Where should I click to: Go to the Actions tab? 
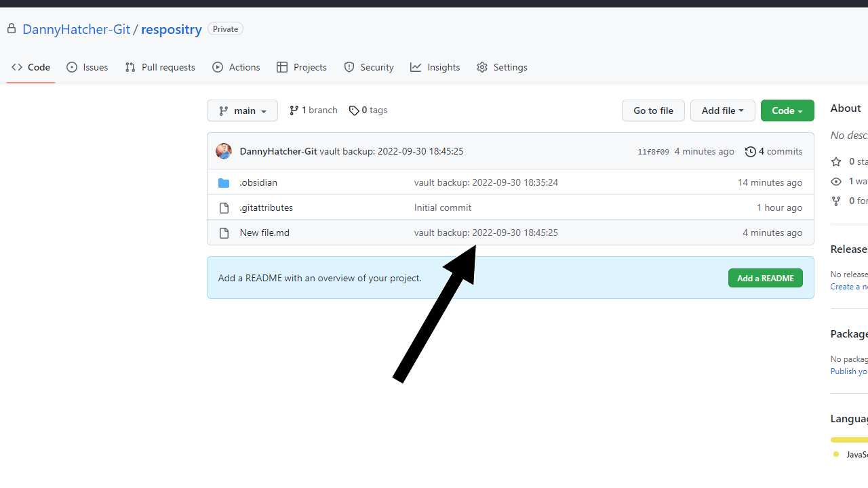tap(236, 67)
